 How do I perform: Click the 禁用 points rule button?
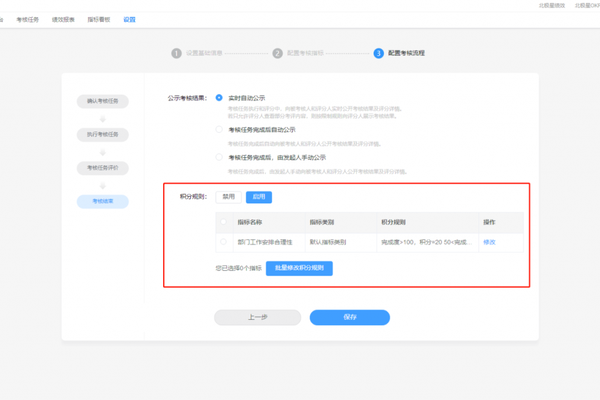click(229, 197)
